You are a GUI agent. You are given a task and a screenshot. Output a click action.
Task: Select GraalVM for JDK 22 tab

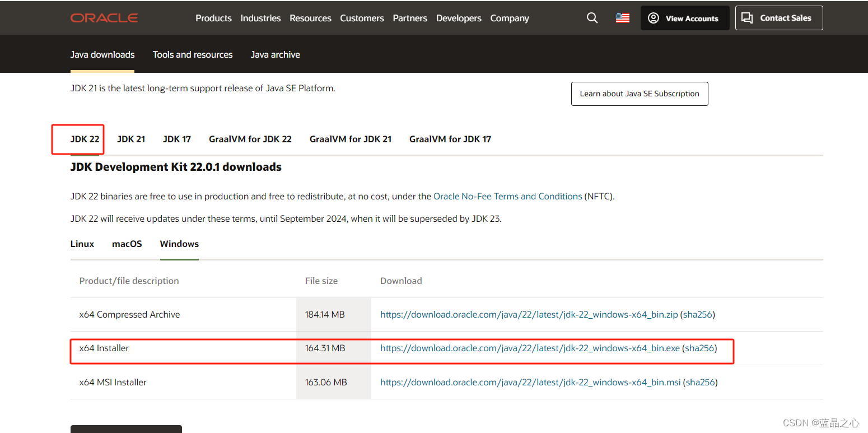tap(250, 139)
